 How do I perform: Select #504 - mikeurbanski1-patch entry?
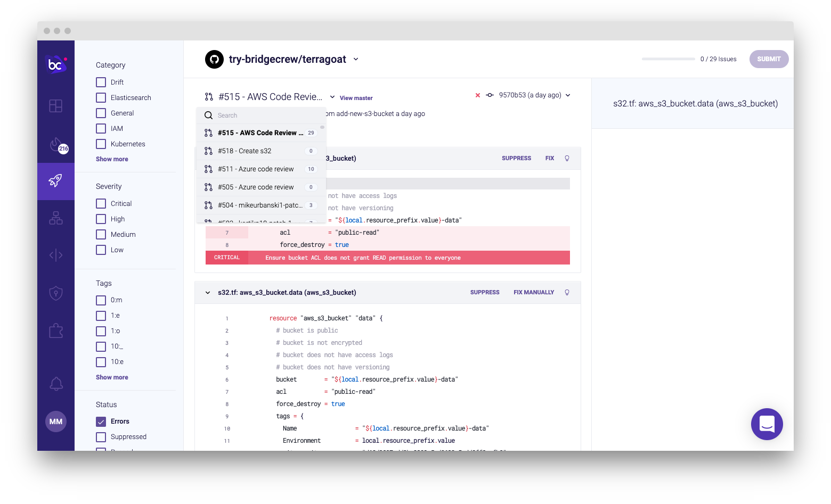pyautogui.click(x=261, y=205)
